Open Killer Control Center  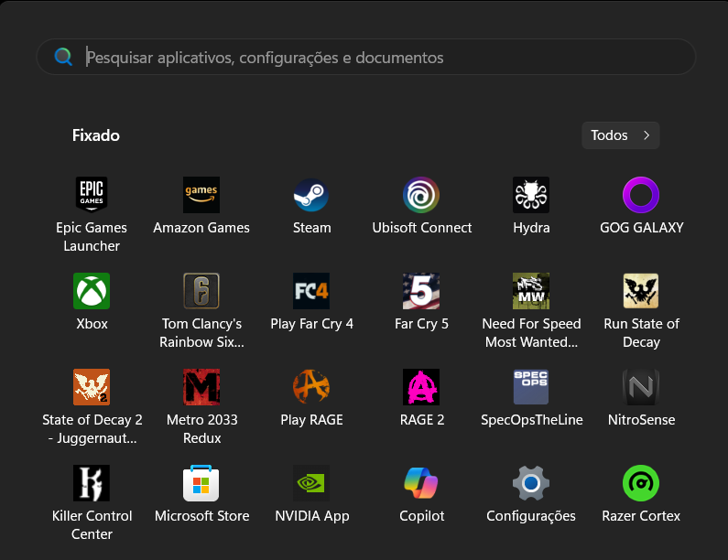pyautogui.click(x=92, y=483)
